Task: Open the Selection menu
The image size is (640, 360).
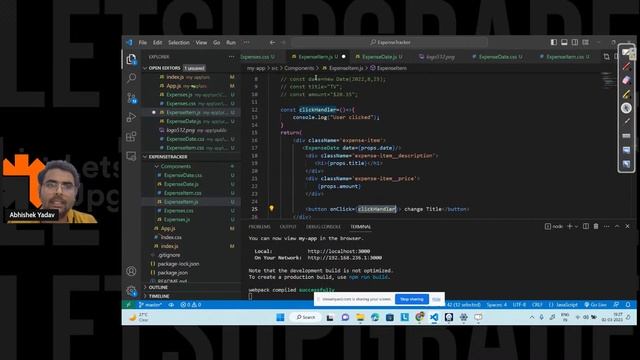Action: tap(179, 42)
